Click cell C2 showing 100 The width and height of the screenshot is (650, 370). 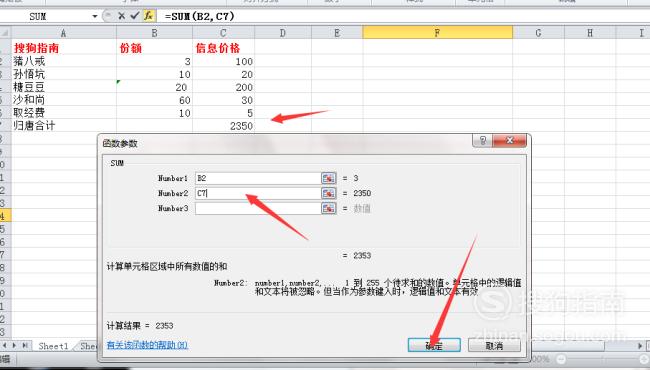[x=223, y=61]
